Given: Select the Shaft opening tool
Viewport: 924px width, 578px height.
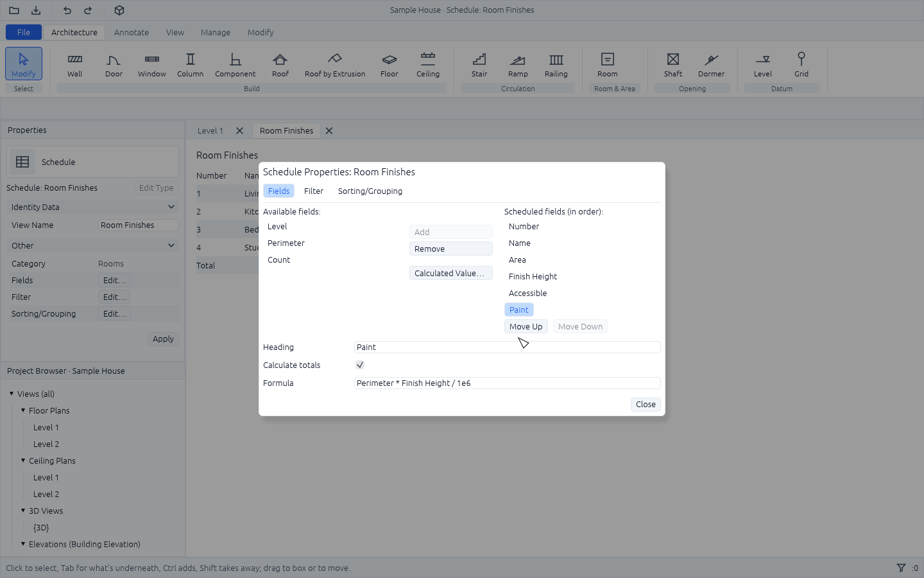Looking at the screenshot, I should [673, 64].
